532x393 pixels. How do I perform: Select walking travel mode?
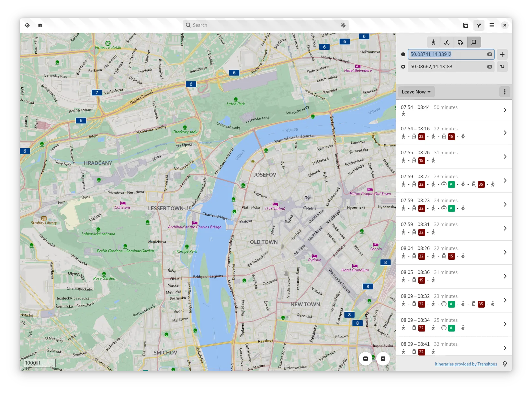coord(434,42)
